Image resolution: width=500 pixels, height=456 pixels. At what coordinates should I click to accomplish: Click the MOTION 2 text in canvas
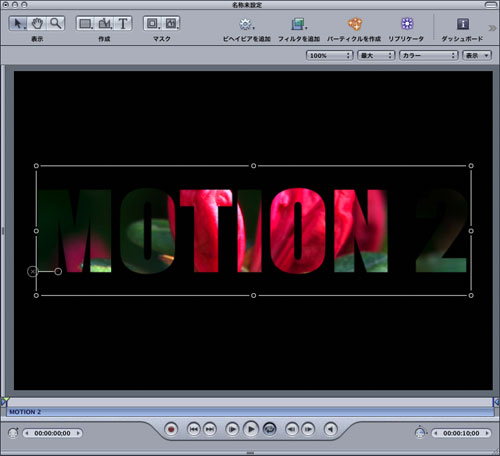point(252,231)
